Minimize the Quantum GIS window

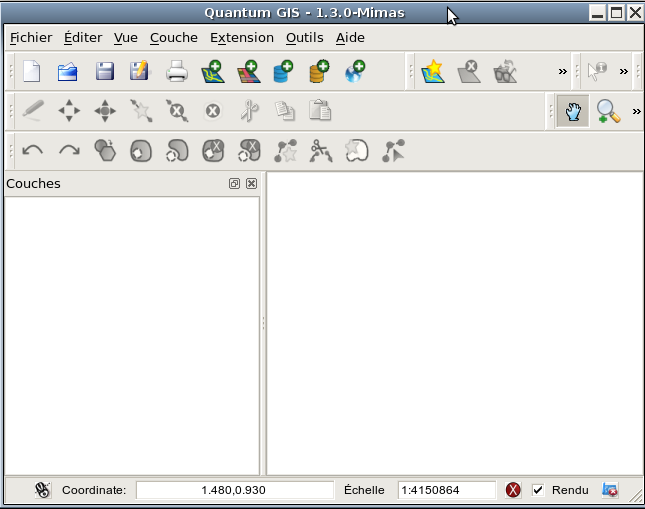pyautogui.click(x=597, y=13)
